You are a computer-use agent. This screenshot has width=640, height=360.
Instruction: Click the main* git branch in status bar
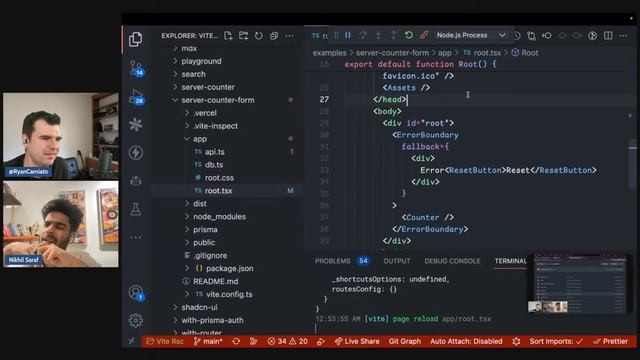click(x=208, y=341)
